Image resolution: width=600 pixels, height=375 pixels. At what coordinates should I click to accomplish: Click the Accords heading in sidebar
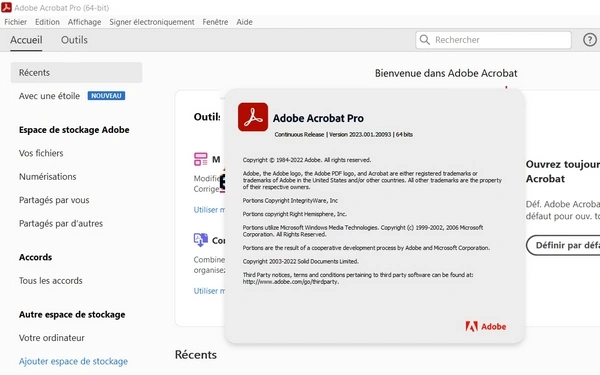(x=36, y=257)
